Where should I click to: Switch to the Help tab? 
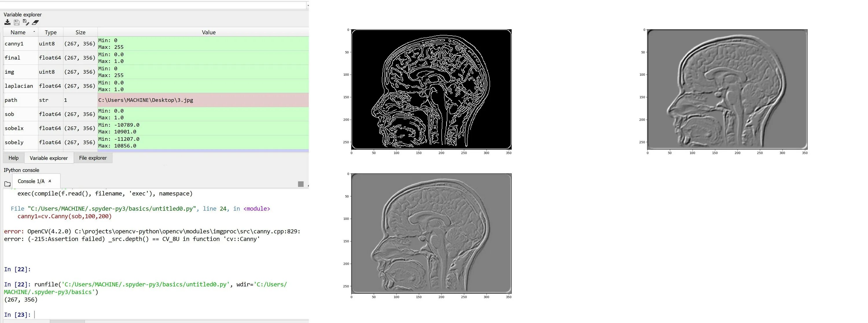(x=14, y=158)
